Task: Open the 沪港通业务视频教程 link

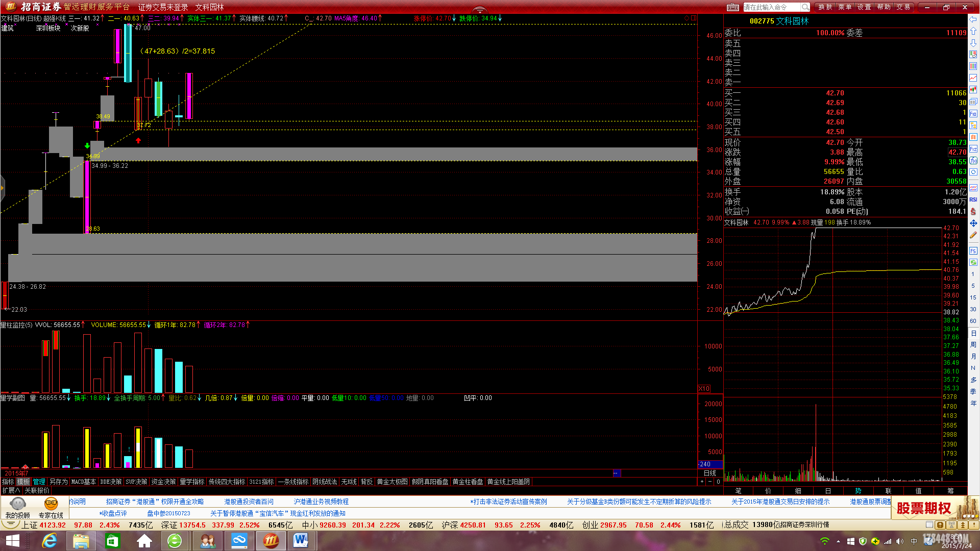Action: coord(321,502)
